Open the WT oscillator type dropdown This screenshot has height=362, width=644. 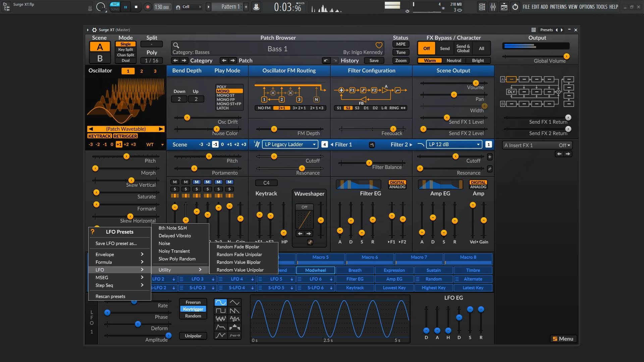pyautogui.click(x=155, y=144)
